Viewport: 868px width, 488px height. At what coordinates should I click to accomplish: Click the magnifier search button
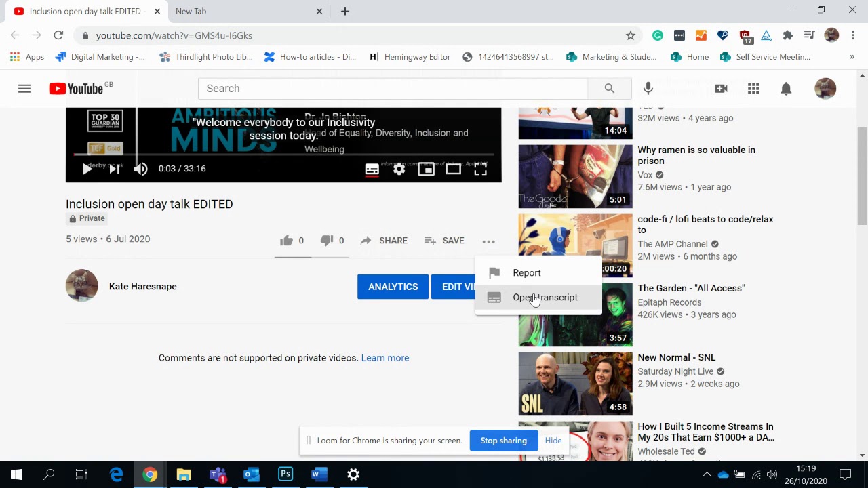(609, 89)
